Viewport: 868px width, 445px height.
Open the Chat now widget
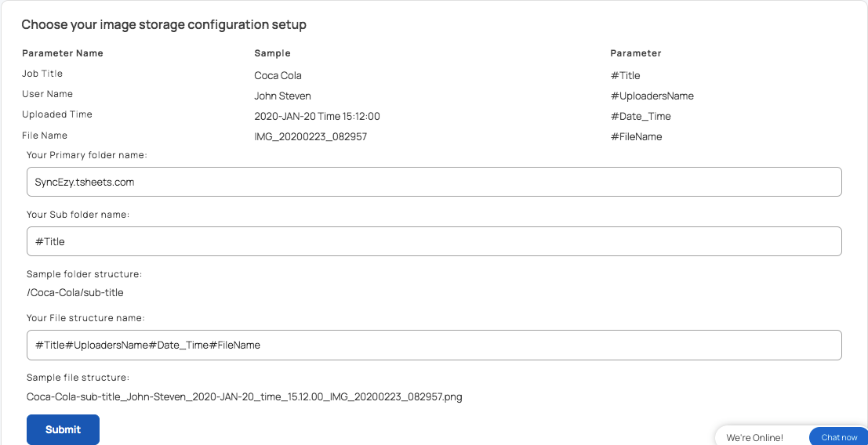(x=839, y=437)
